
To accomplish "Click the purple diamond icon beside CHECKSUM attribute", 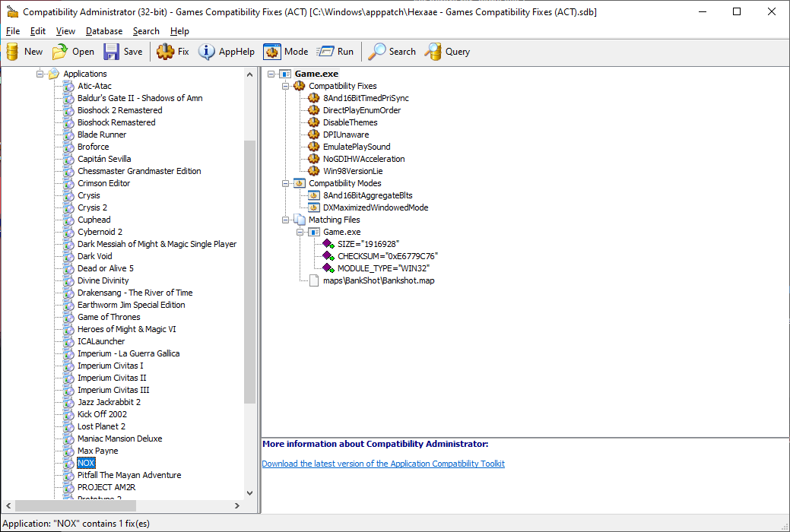I will click(x=328, y=256).
